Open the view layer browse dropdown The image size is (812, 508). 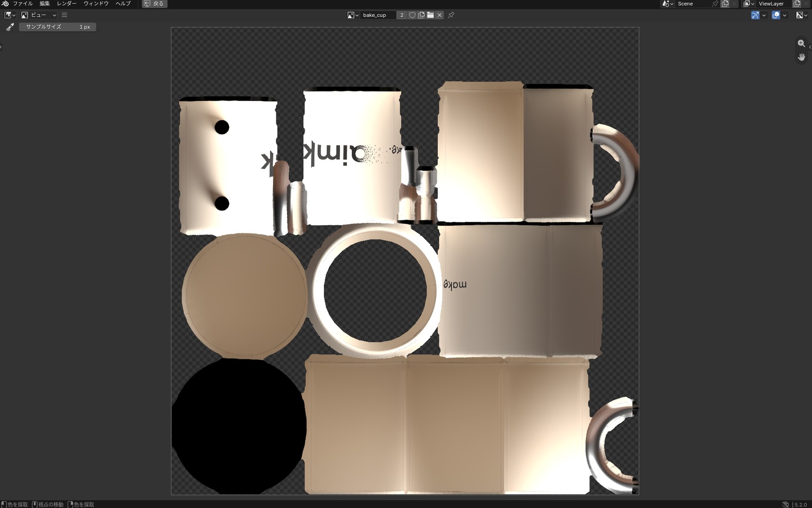748,3
